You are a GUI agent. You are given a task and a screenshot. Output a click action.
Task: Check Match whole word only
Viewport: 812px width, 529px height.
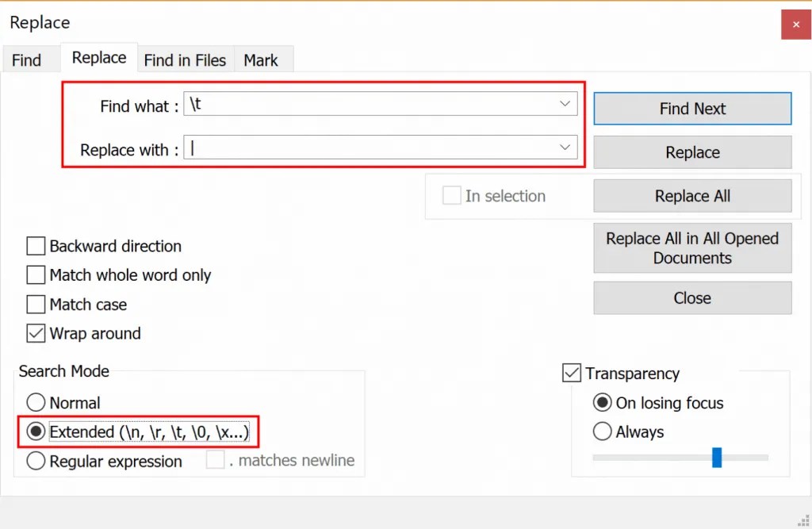(36, 275)
